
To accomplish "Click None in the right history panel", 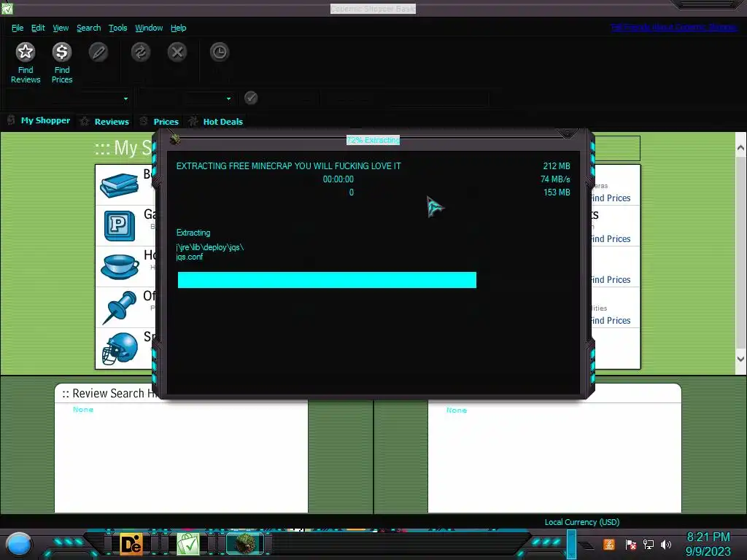I will pyautogui.click(x=457, y=410).
